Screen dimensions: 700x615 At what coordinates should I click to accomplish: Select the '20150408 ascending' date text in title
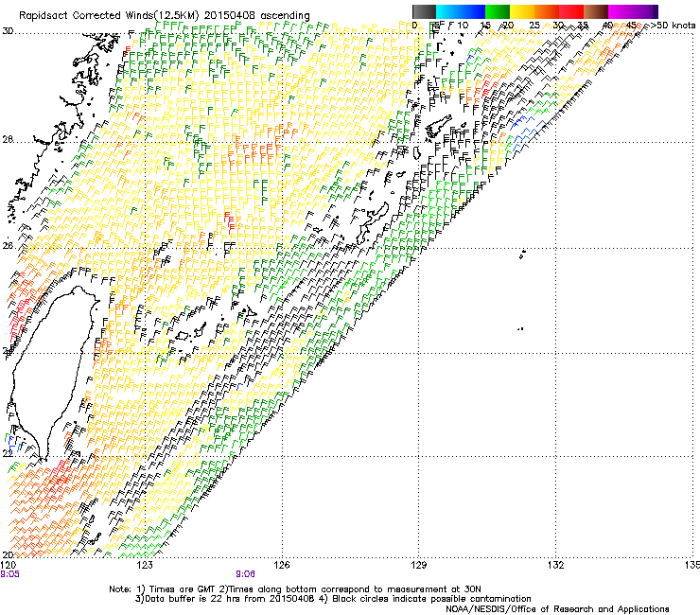pos(256,16)
